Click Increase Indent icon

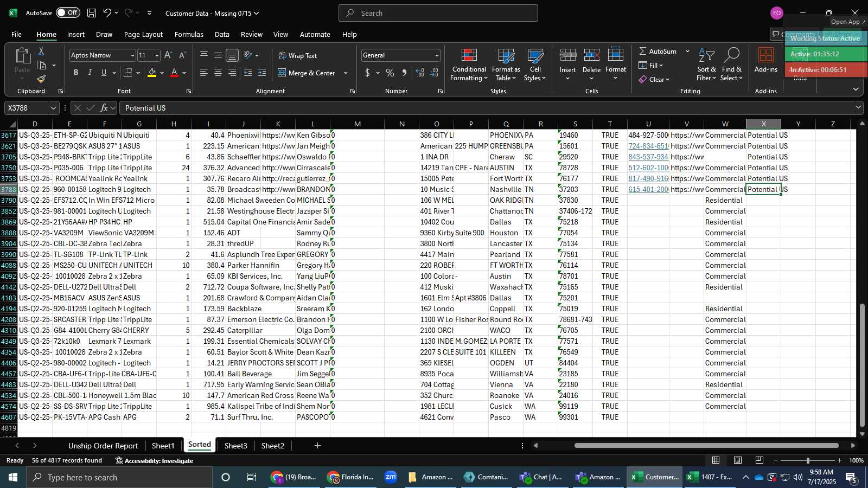(262, 73)
